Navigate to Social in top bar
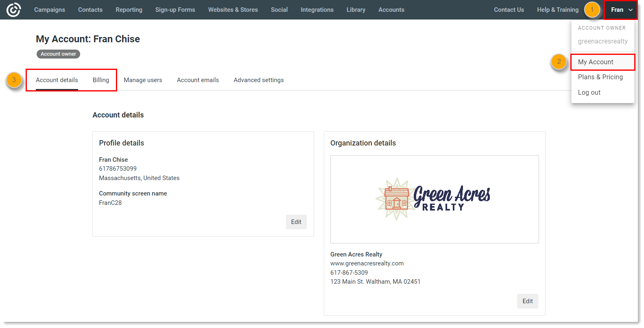Screen dimensions: 644x328 click(x=279, y=10)
